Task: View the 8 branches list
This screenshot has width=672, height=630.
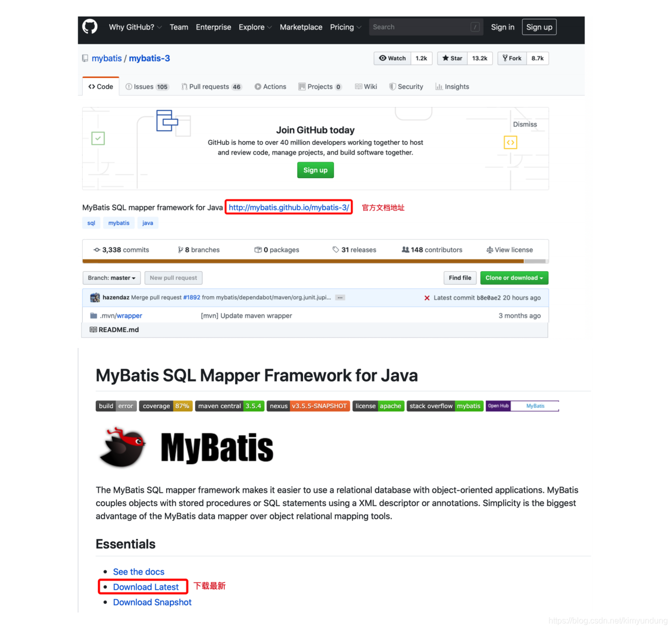Action: tap(199, 250)
